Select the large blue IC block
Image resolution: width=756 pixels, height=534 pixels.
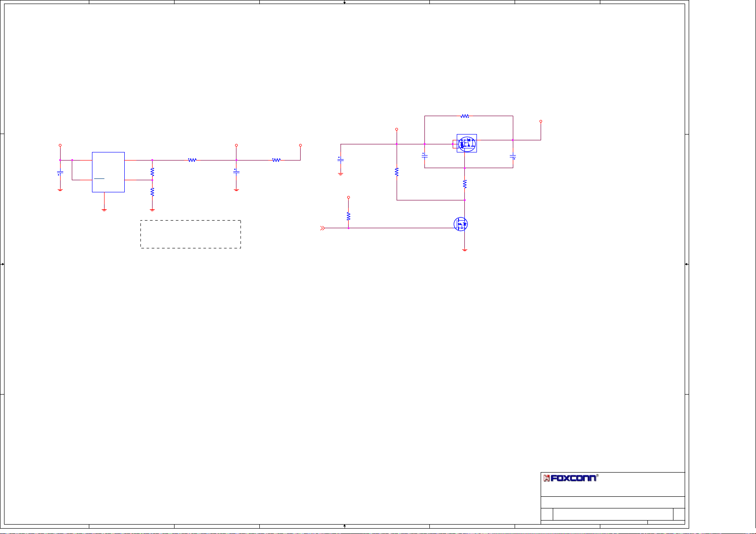click(108, 172)
